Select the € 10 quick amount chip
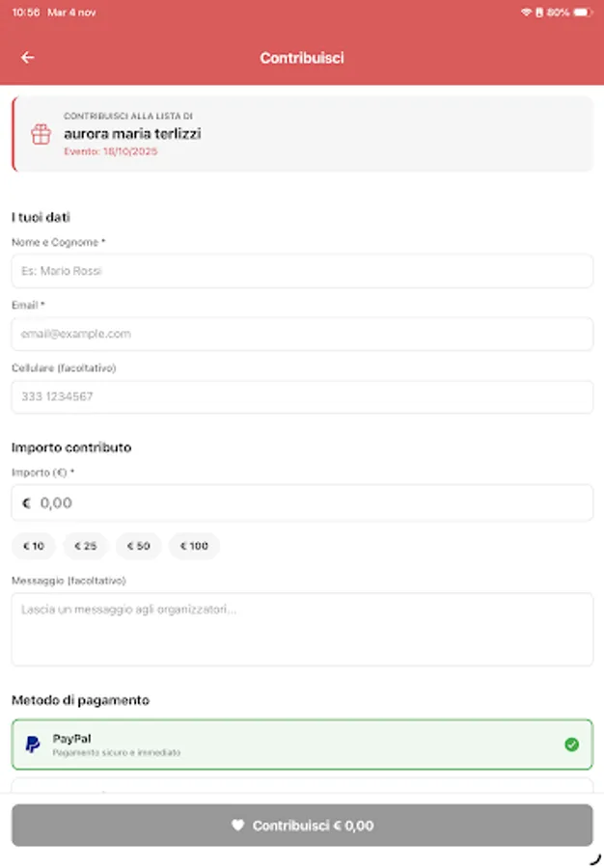This screenshot has width=604, height=868. (x=34, y=546)
